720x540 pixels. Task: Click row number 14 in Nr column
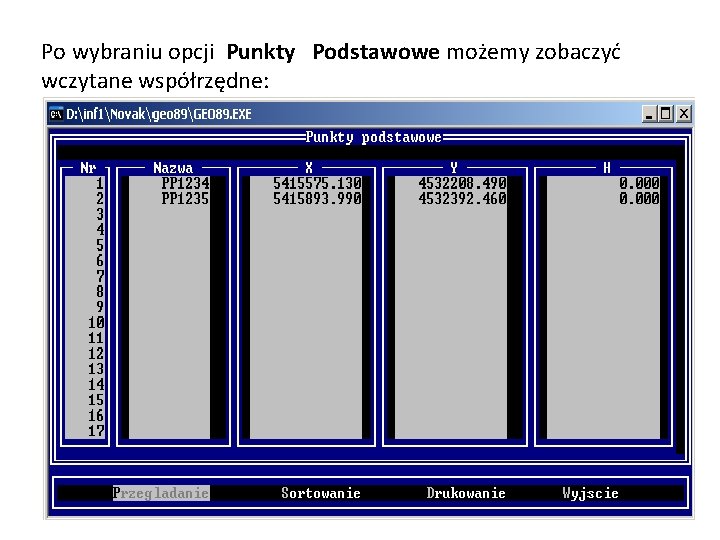(96, 384)
